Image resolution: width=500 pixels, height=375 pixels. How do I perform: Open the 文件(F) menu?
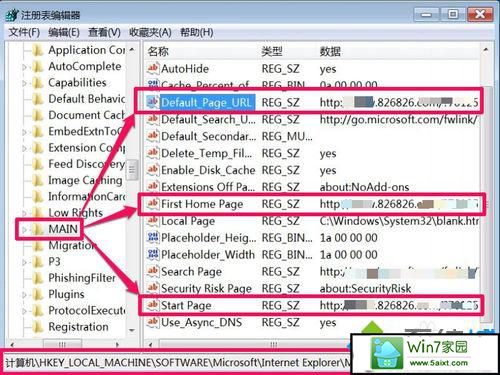click(x=24, y=32)
